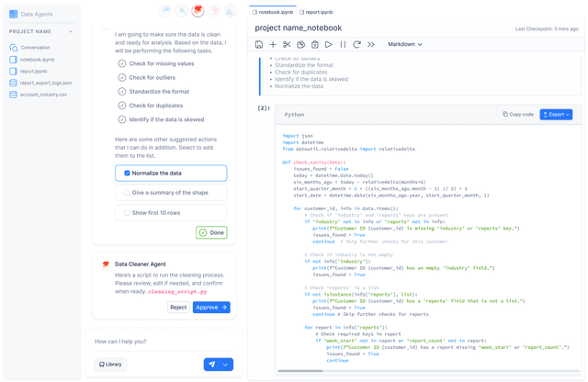
Task: Collapse the PROJECT NAME section
Action: 71,32
